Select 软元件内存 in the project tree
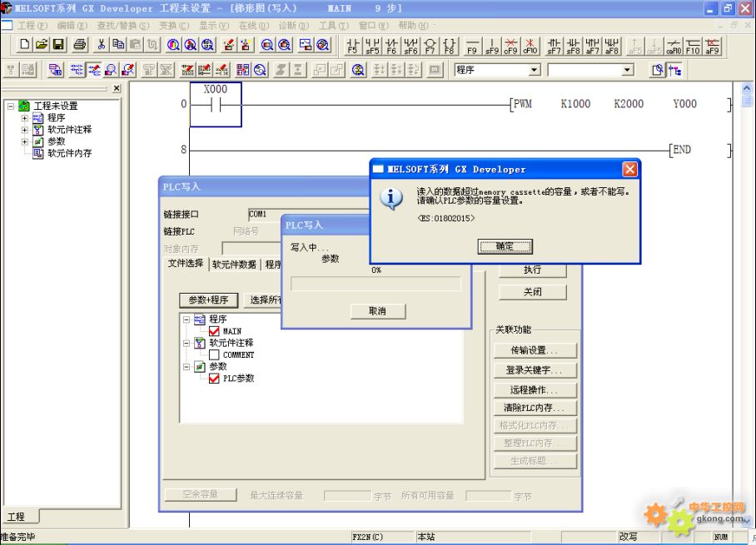756x545 pixels. (x=69, y=153)
